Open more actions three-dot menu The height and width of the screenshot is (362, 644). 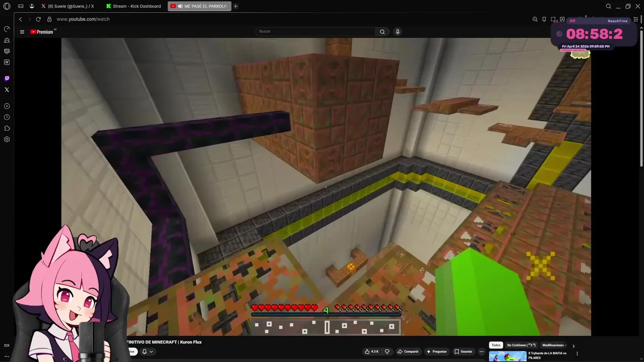[481, 351]
